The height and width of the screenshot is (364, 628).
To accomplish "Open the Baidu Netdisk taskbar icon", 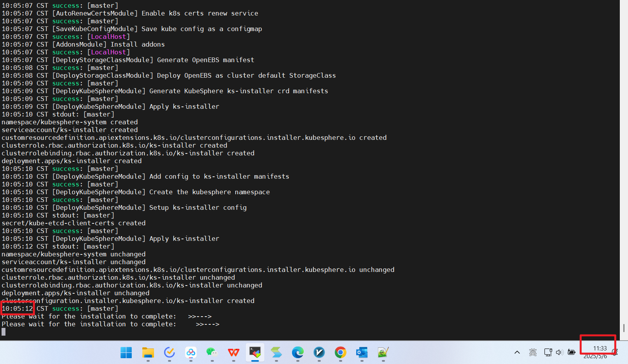I will (191, 352).
